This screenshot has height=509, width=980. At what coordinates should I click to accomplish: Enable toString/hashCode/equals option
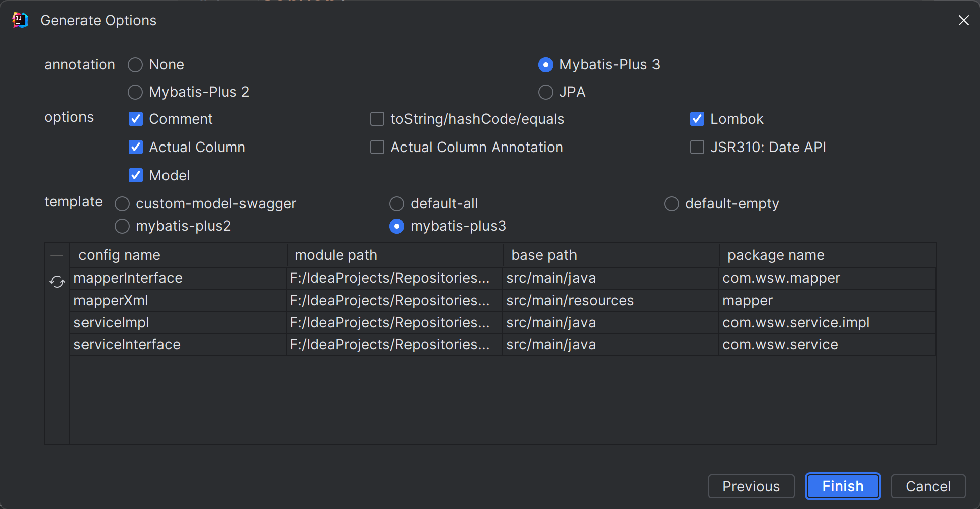(377, 119)
